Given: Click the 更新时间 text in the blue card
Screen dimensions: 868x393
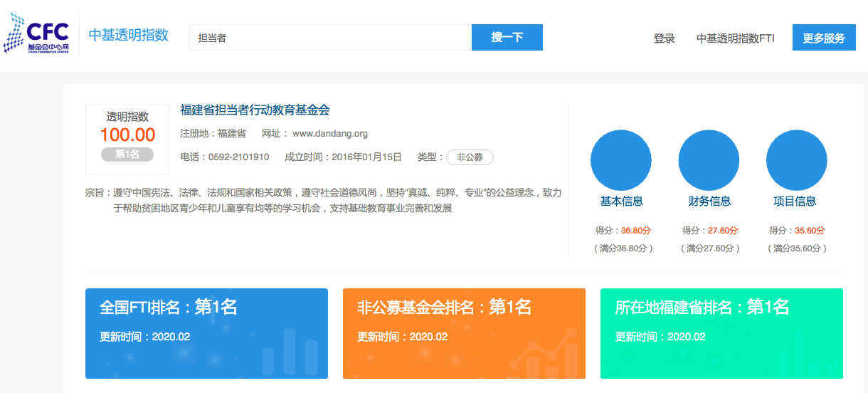Looking at the screenshot, I should [145, 337].
